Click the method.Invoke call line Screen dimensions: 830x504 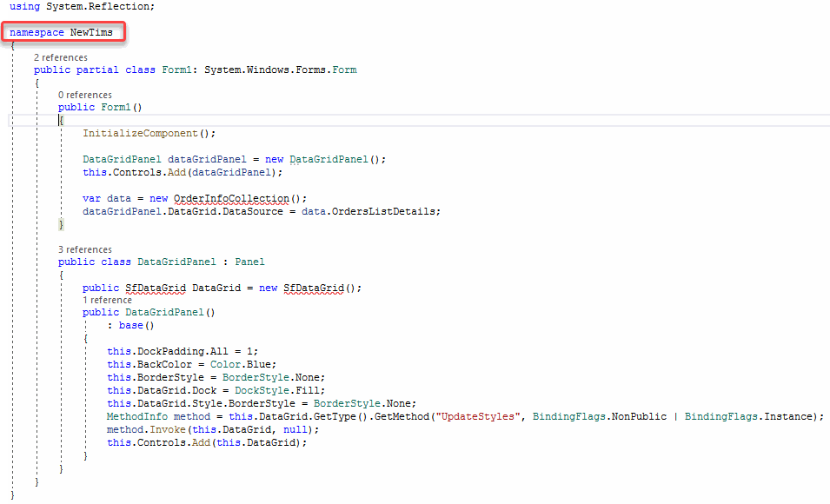point(213,430)
